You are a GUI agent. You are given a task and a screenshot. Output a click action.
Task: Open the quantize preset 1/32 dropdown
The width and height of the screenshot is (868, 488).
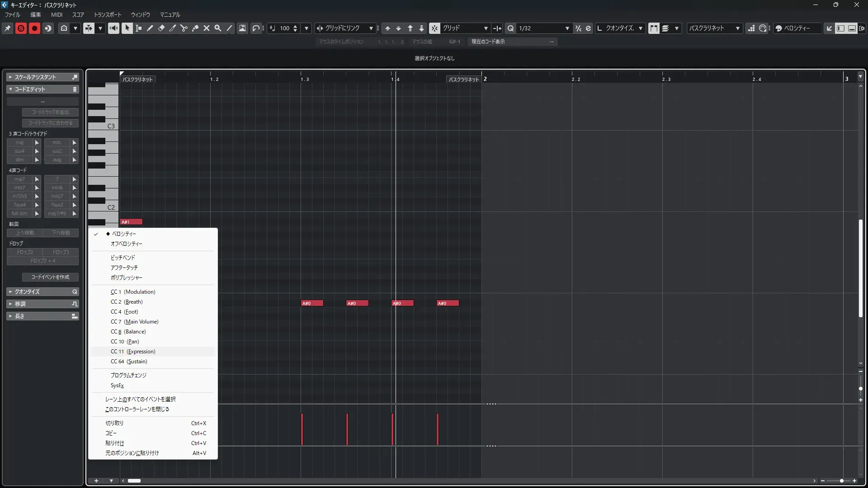tap(567, 28)
